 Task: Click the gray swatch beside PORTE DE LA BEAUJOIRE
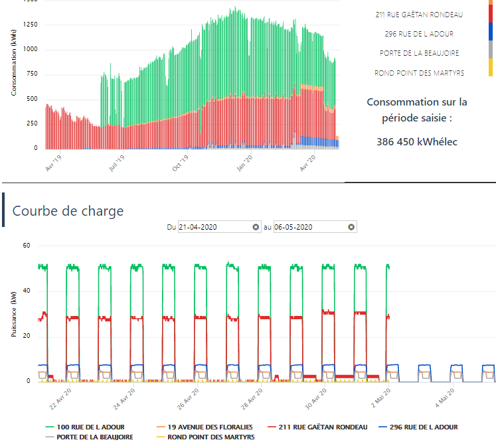pos(491,50)
